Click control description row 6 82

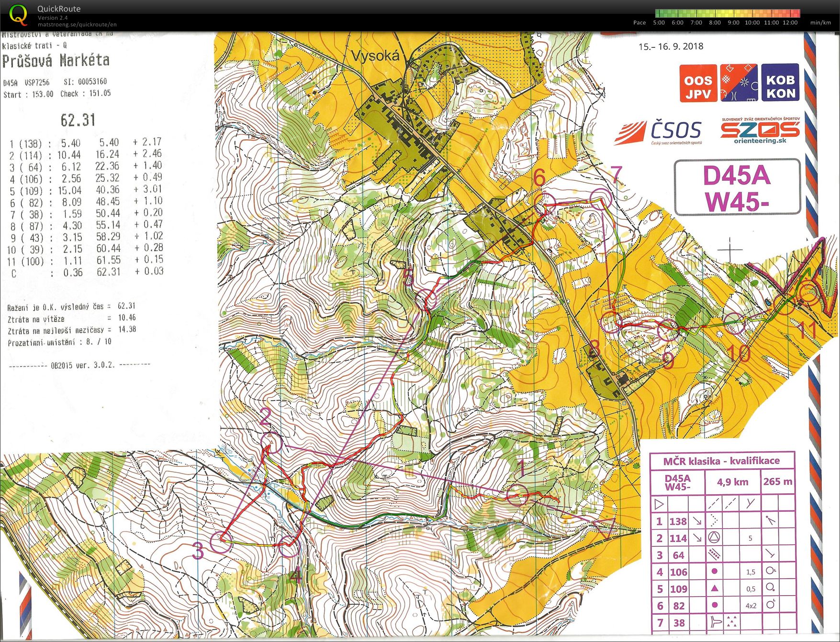(723, 606)
